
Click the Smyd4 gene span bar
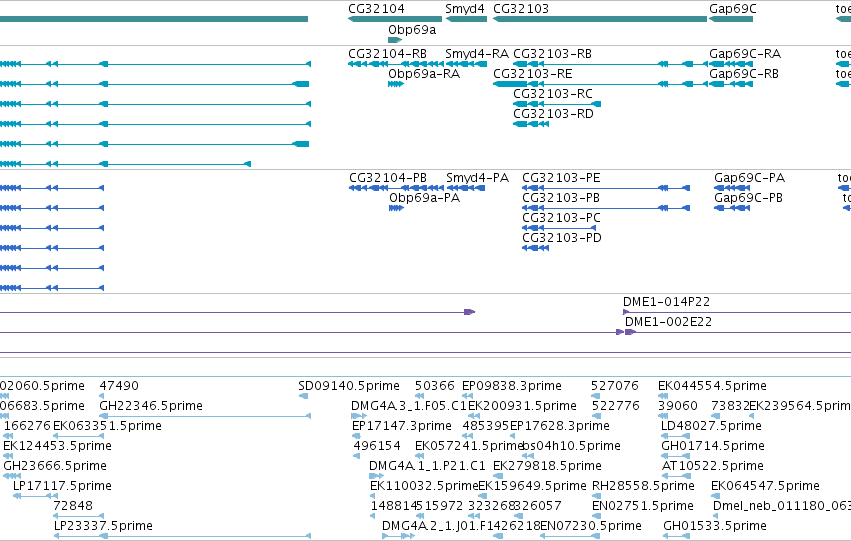(x=466, y=19)
